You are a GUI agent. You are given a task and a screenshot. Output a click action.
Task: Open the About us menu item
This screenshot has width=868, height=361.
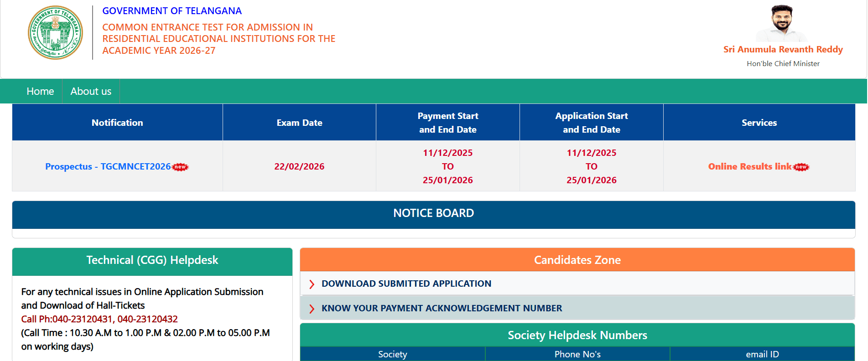tap(91, 91)
